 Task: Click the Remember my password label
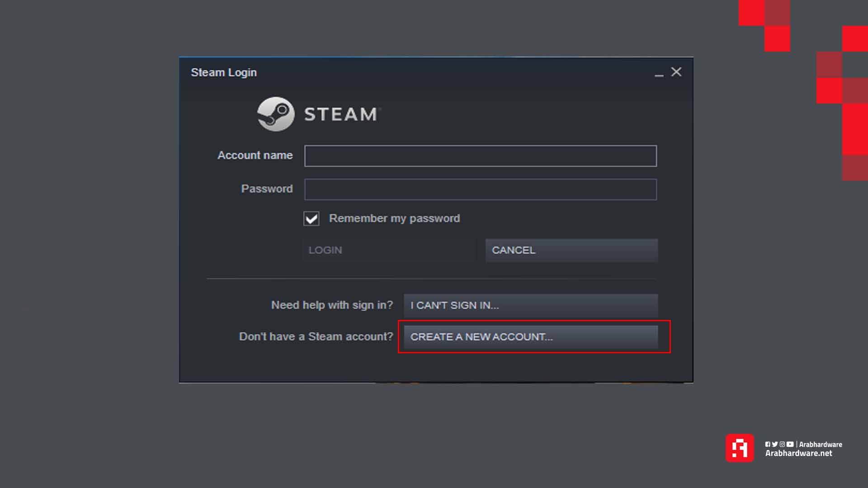(394, 219)
